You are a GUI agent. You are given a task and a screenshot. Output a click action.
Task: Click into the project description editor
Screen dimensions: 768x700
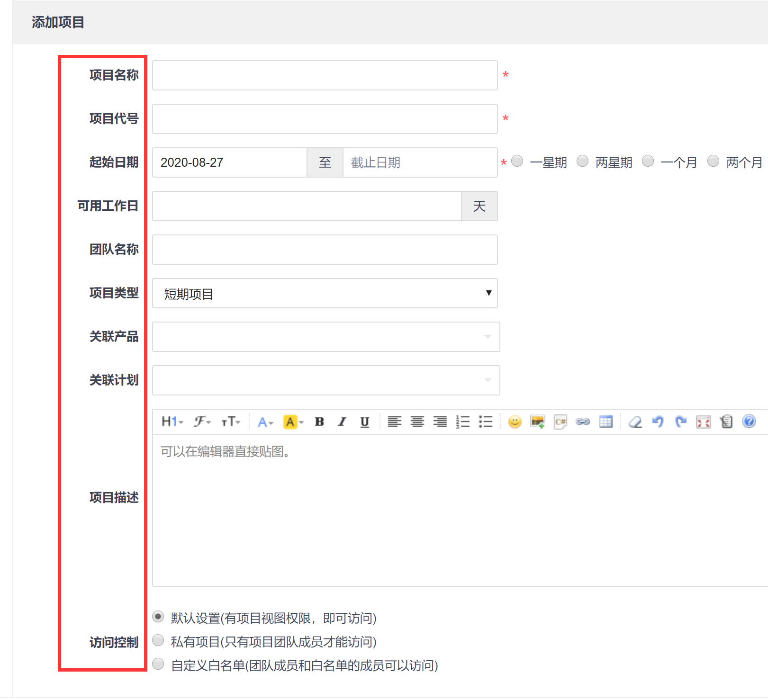click(x=460, y=511)
